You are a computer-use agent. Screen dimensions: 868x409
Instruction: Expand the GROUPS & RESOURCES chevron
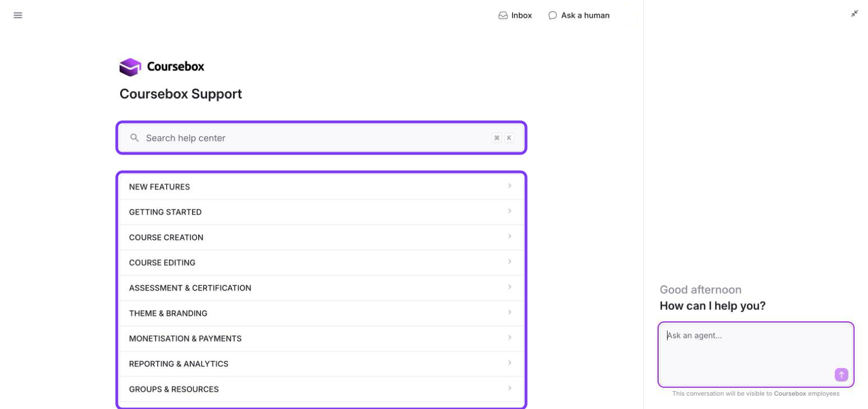pos(509,388)
